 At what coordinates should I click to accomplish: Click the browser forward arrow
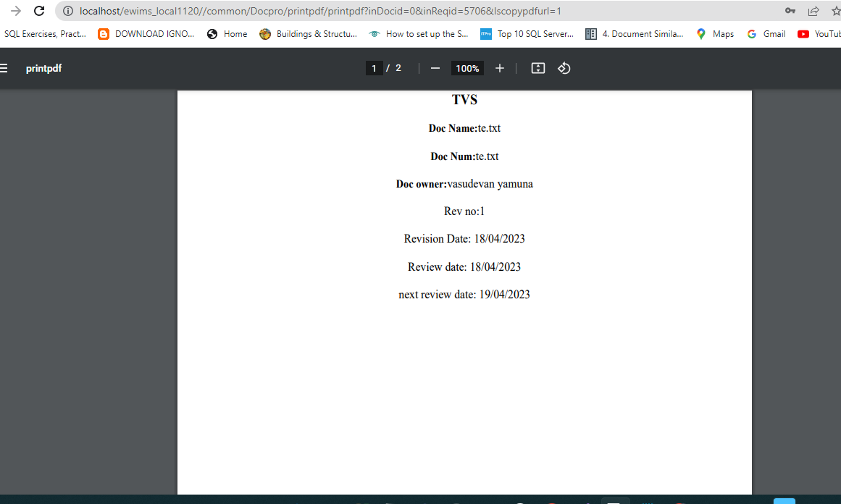point(15,11)
